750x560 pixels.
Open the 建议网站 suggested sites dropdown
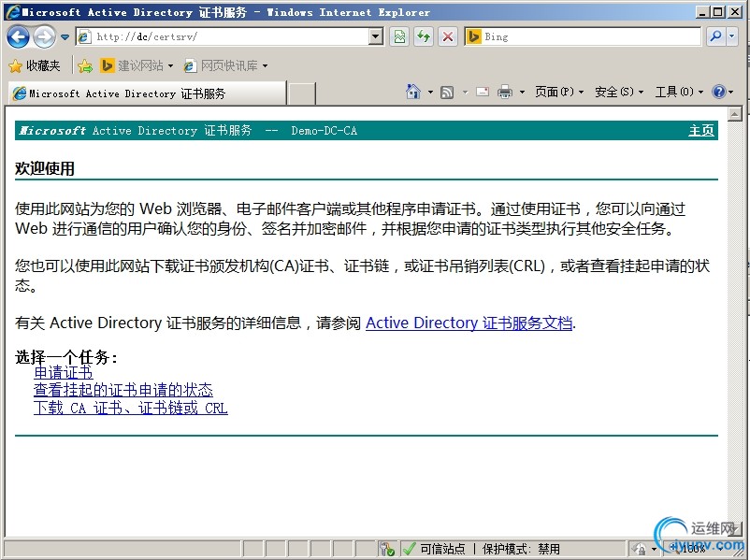[137, 65]
